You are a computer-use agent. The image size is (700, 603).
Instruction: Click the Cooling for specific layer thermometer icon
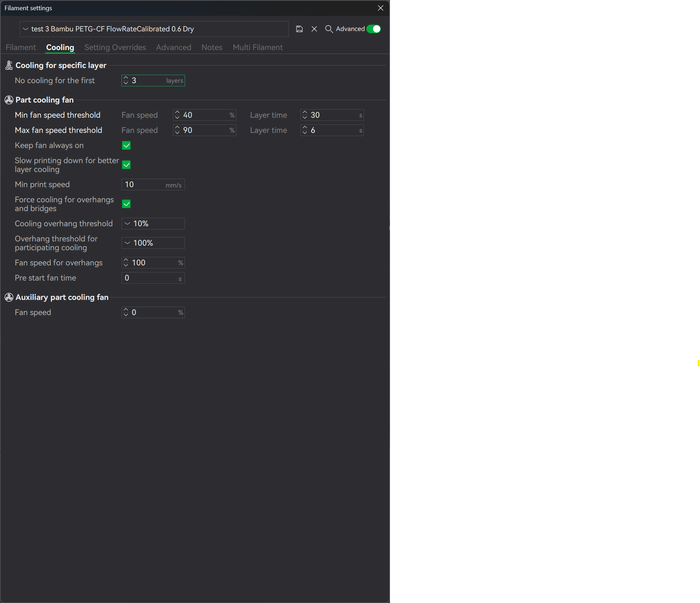9,66
